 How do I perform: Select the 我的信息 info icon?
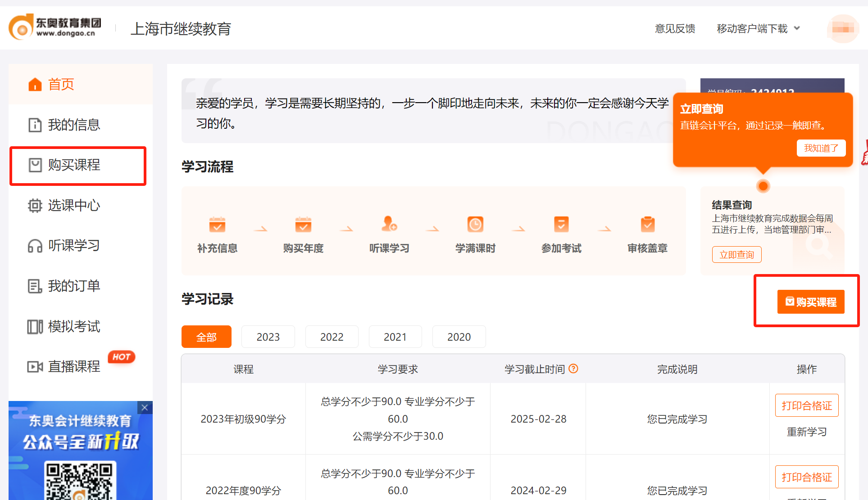click(35, 125)
